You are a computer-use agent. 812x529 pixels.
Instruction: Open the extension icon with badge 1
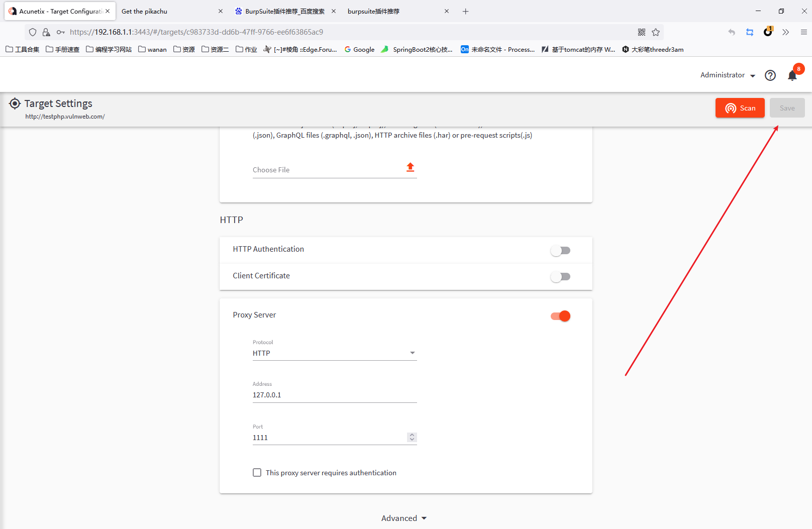click(768, 32)
